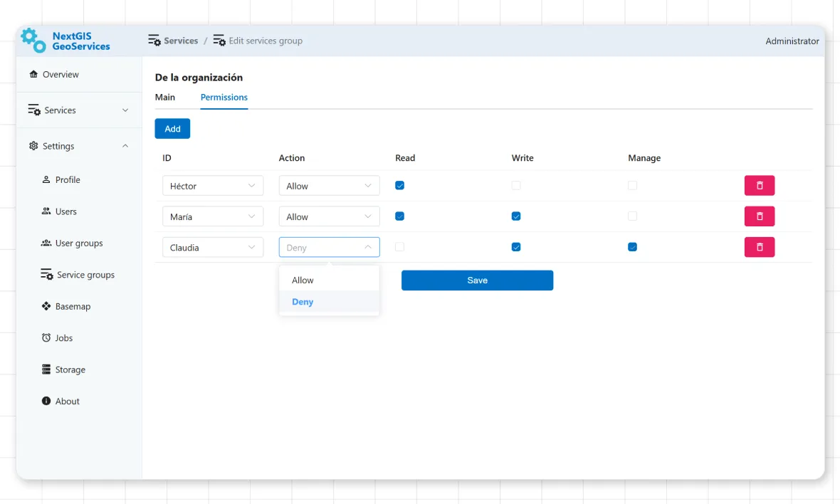Viewport: 840px width, 504px height.
Task: Uncheck Read permission for Héctor
Action: [399, 185]
